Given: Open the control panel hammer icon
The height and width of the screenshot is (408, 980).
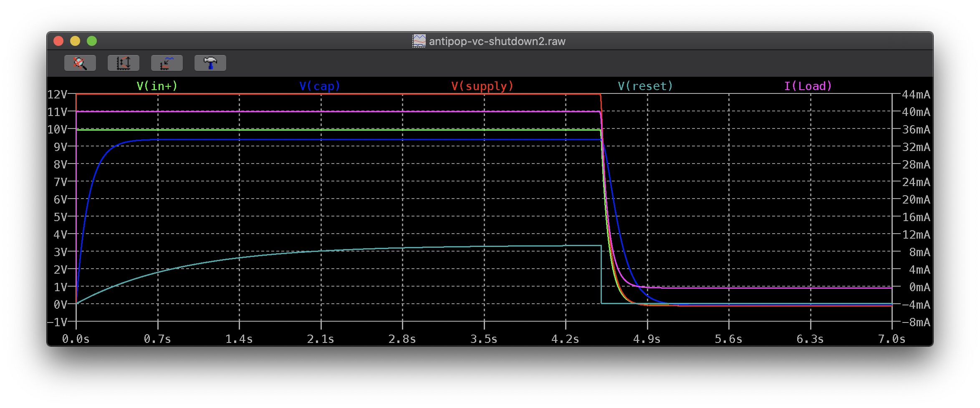Looking at the screenshot, I should click(210, 63).
